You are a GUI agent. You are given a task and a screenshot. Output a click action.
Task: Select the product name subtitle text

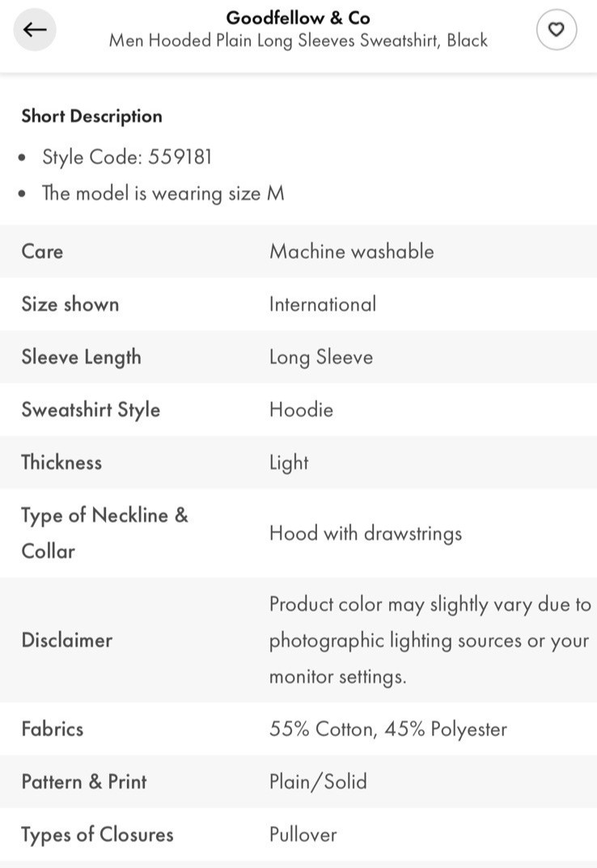click(298, 40)
